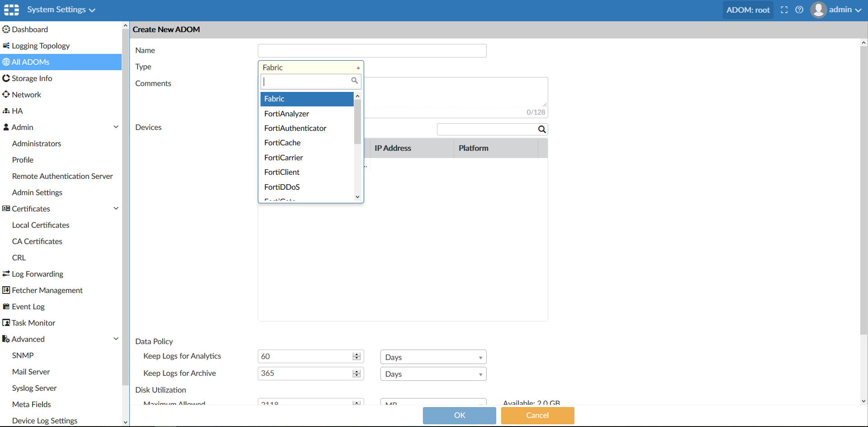Click the HA icon in sidebar
This screenshot has width=868, height=427.
[x=6, y=111]
